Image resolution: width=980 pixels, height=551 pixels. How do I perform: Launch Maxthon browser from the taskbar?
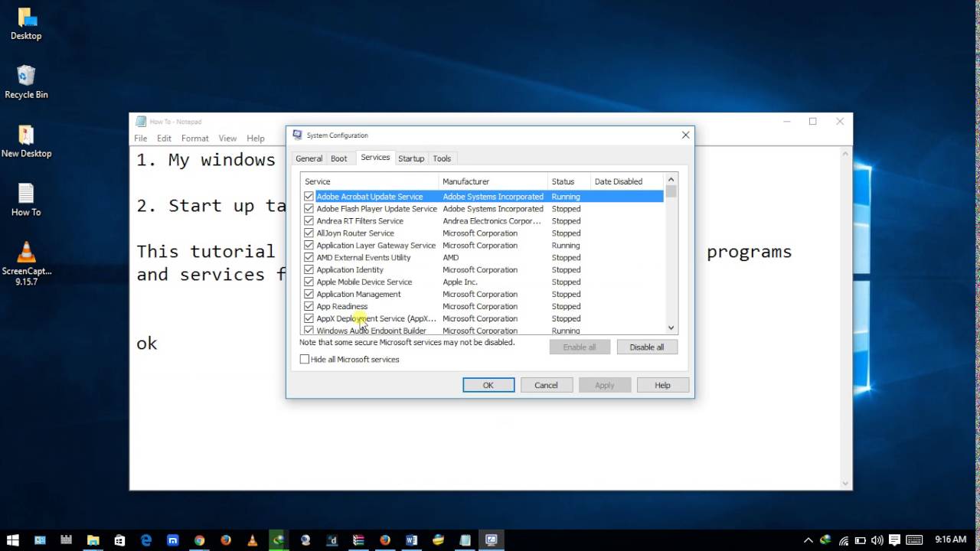[x=172, y=540]
